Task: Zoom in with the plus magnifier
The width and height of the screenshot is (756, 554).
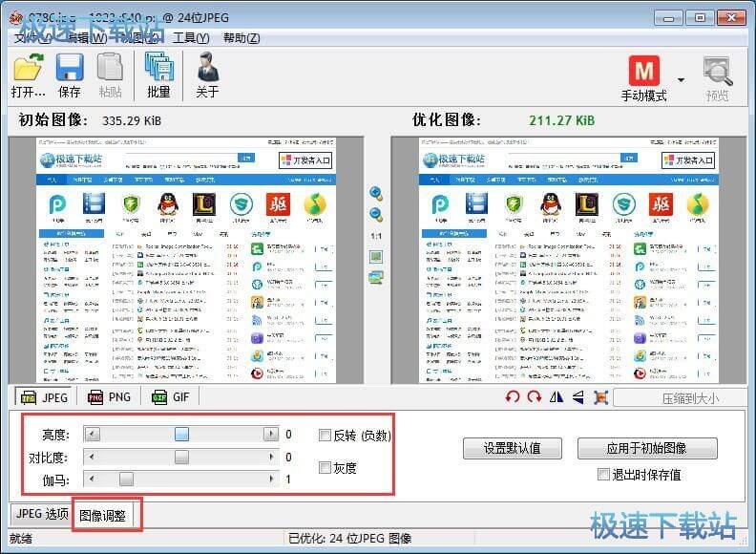Action: pos(376,194)
